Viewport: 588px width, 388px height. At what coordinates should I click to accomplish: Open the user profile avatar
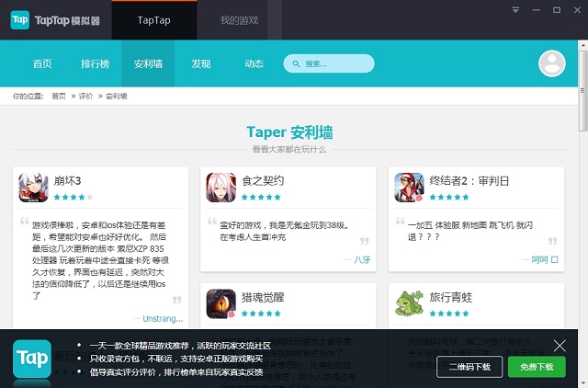tap(552, 63)
